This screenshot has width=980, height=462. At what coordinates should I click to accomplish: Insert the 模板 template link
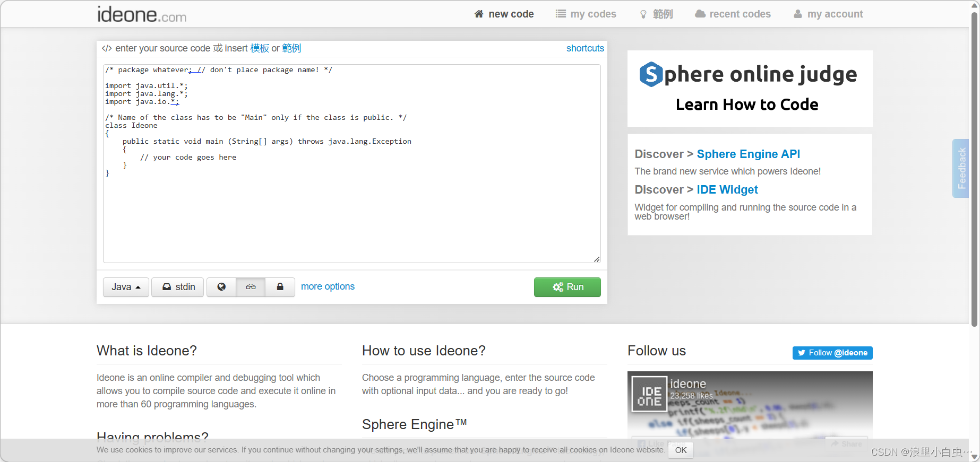[x=260, y=48]
